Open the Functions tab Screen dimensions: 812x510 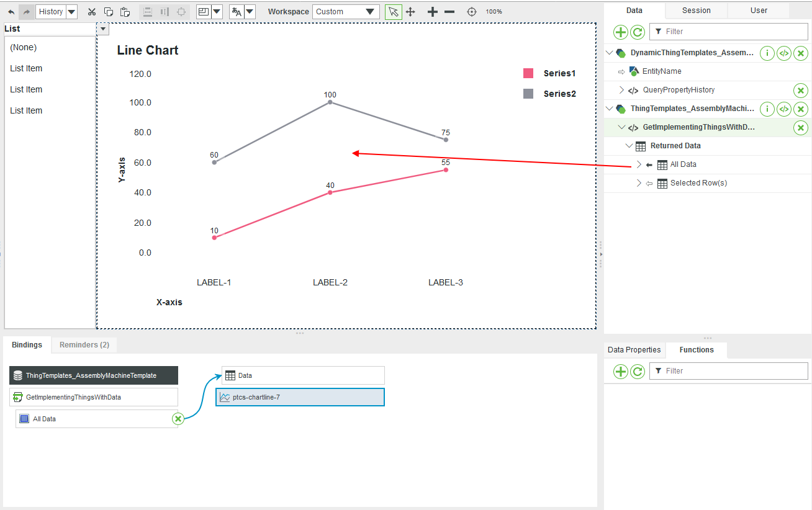[x=696, y=349]
